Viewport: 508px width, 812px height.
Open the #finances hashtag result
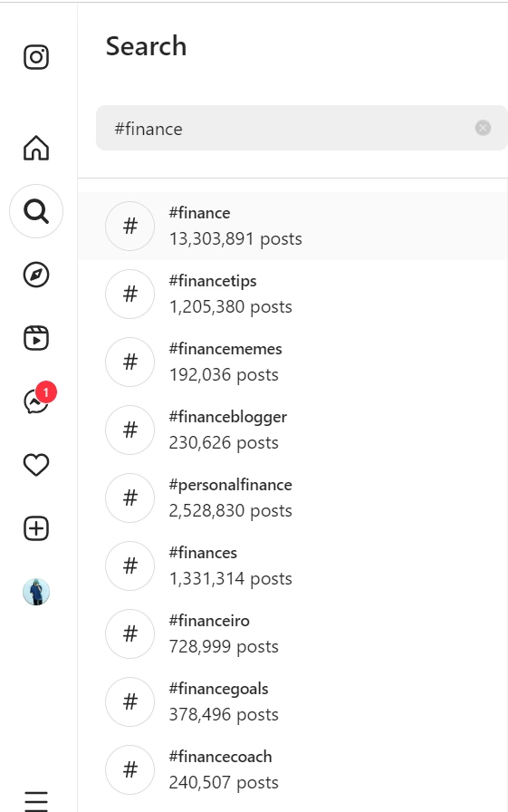(292, 566)
